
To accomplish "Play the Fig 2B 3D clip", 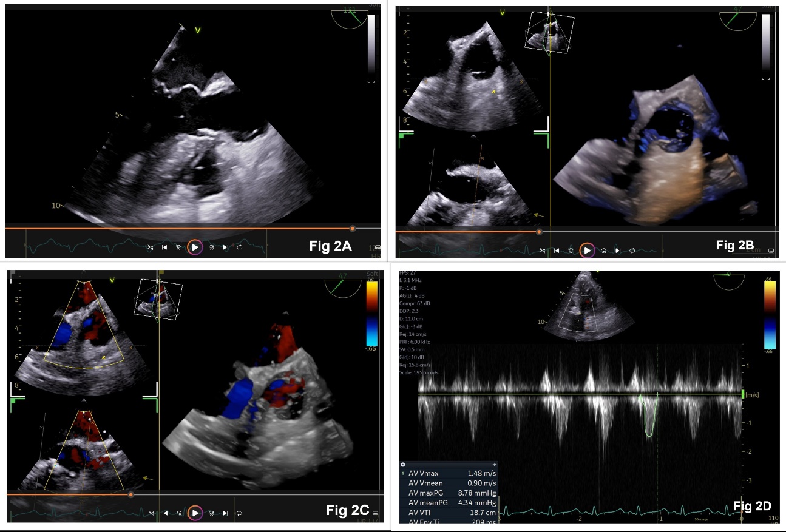I will tap(587, 250).
